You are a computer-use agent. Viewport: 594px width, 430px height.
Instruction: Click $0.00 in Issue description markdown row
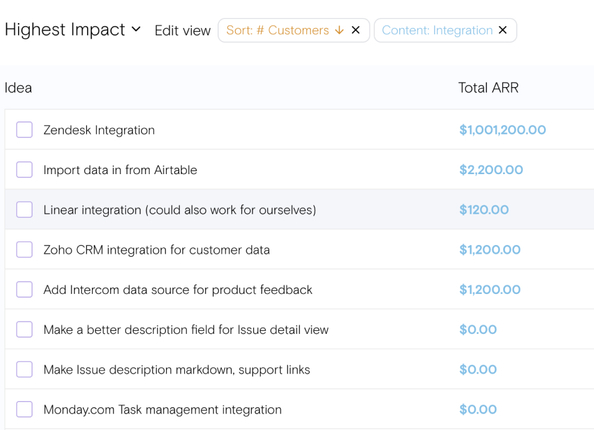coord(478,369)
